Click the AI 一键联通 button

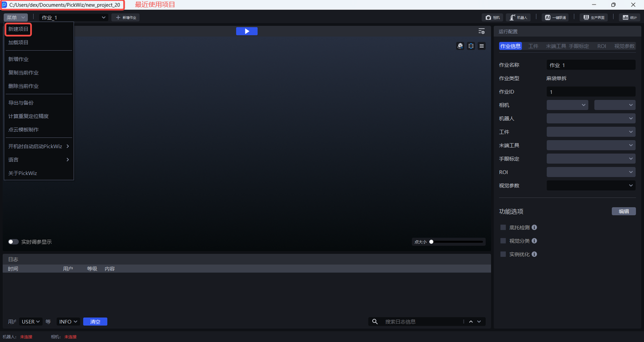[555, 18]
